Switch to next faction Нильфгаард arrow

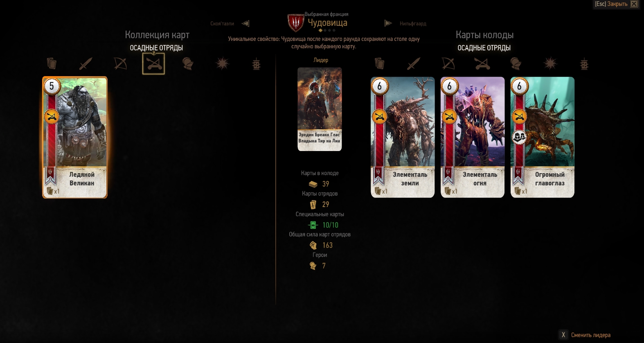[x=388, y=23]
